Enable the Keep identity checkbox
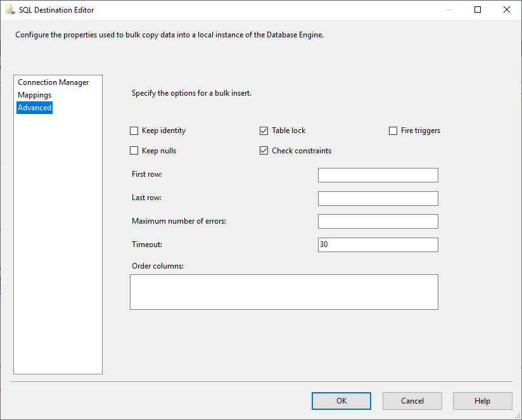 134,130
